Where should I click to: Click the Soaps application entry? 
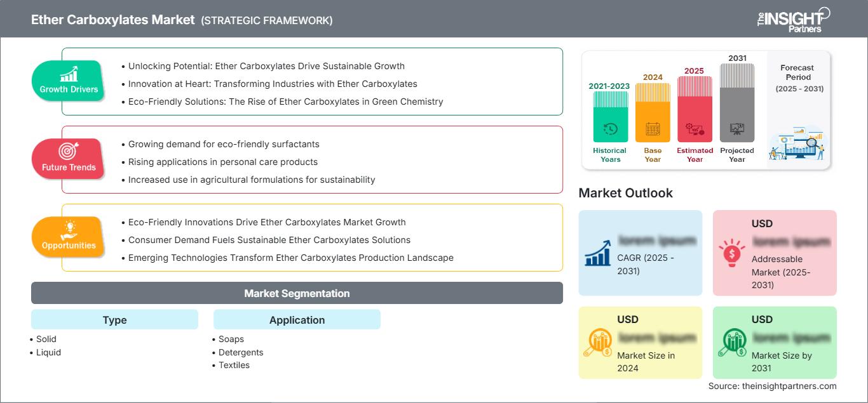pos(231,339)
